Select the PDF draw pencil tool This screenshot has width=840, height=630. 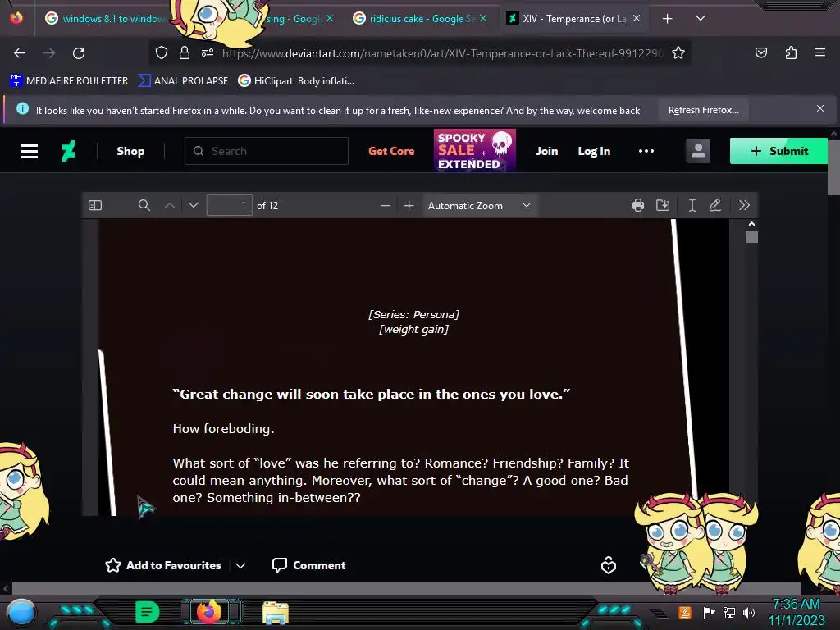[x=715, y=205]
